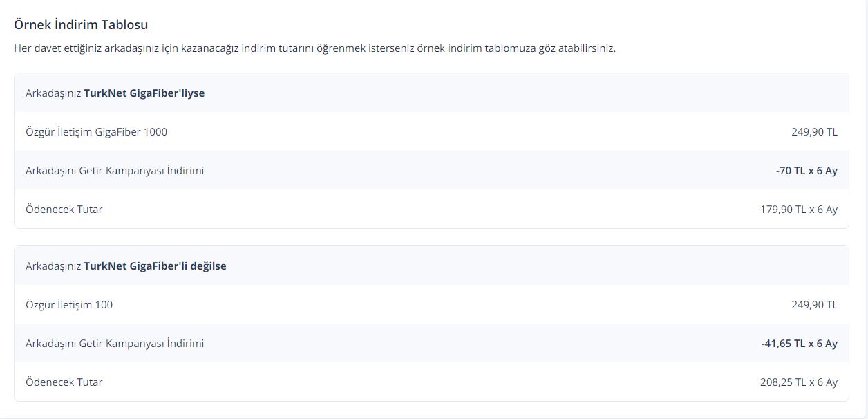868x419 pixels.
Task: Click the "-41,65 TL x 6 Ay" discount value
Action: 800,343
